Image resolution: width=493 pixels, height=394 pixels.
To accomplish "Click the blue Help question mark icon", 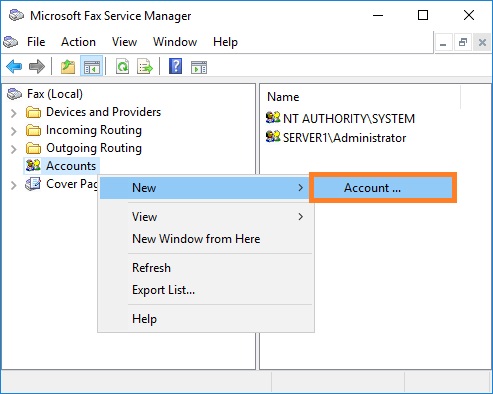I will pos(175,66).
